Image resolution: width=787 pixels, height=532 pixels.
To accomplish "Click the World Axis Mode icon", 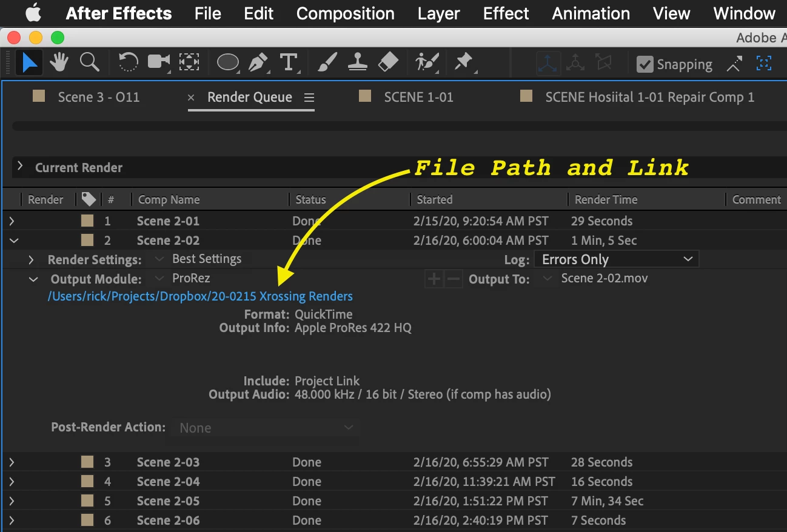I will click(575, 63).
